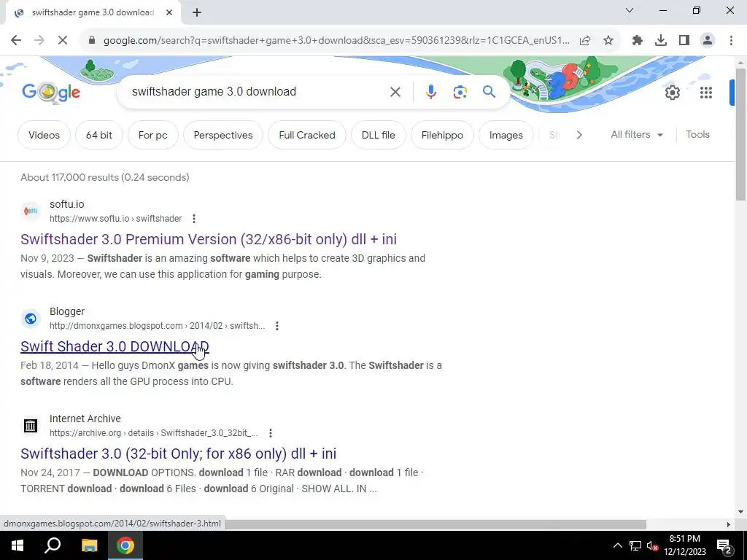Image resolution: width=747 pixels, height=560 pixels.
Task: Open Swiftshader 3.0 Premium Version result
Action: click(208, 239)
